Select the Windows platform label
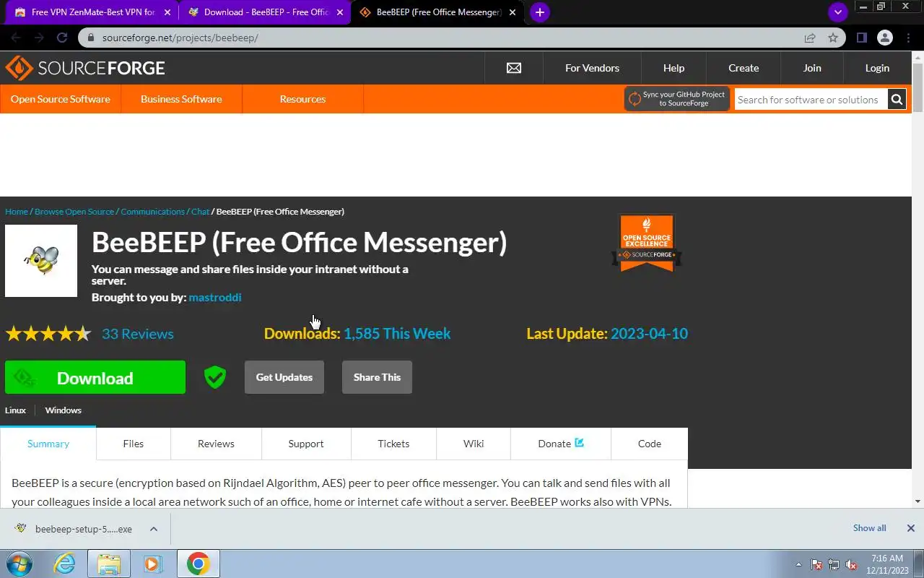Image resolution: width=924 pixels, height=578 pixels. tap(64, 410)
